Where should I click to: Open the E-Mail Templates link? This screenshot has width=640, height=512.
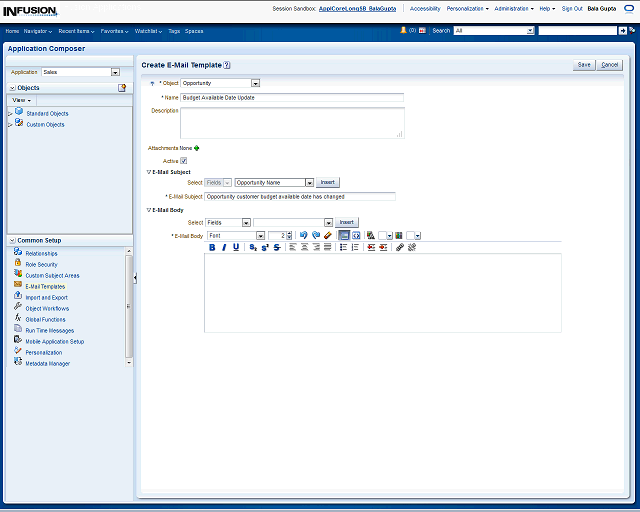pos(45,286)
